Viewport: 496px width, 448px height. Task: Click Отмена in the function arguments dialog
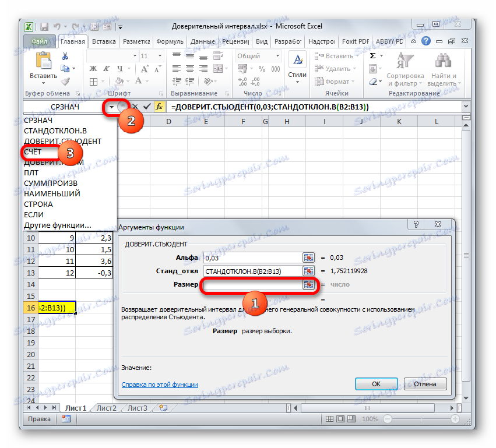(x=425, y=384)
